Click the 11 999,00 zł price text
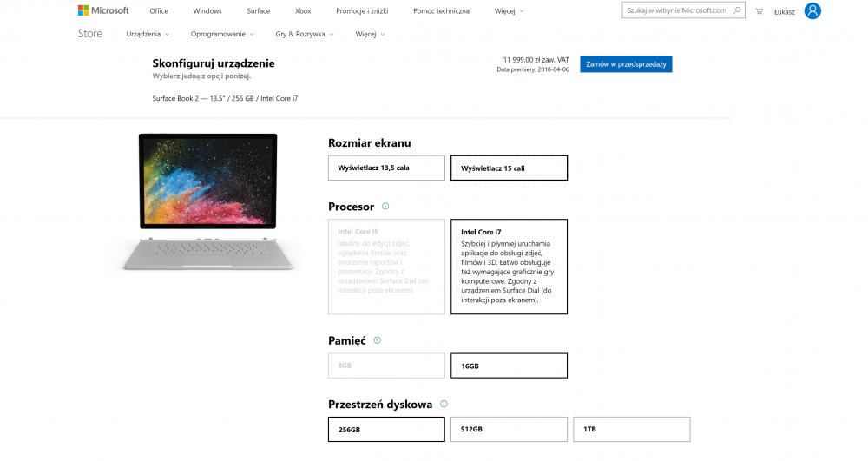The width and height of the screenshot is (868, 461). pos(536,60)
